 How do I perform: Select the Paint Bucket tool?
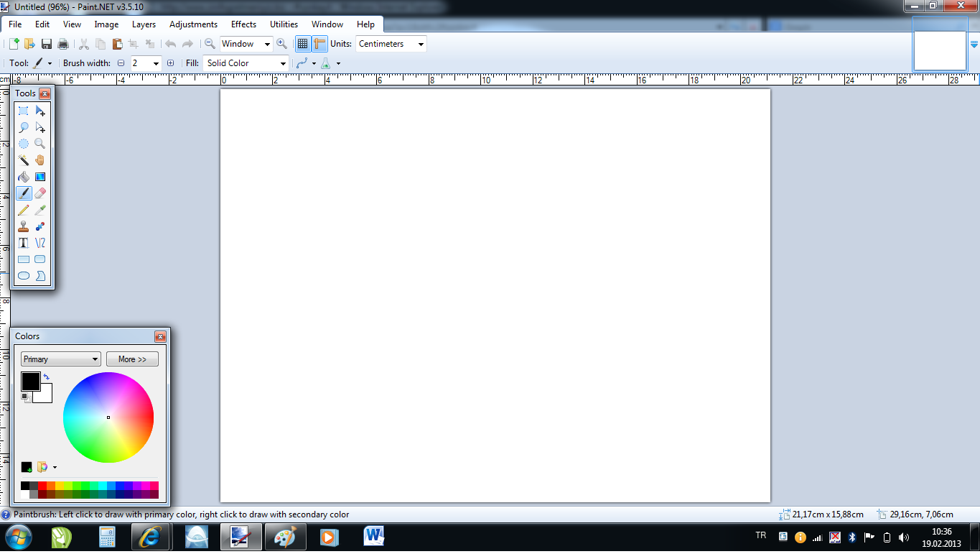pos(24,177)
